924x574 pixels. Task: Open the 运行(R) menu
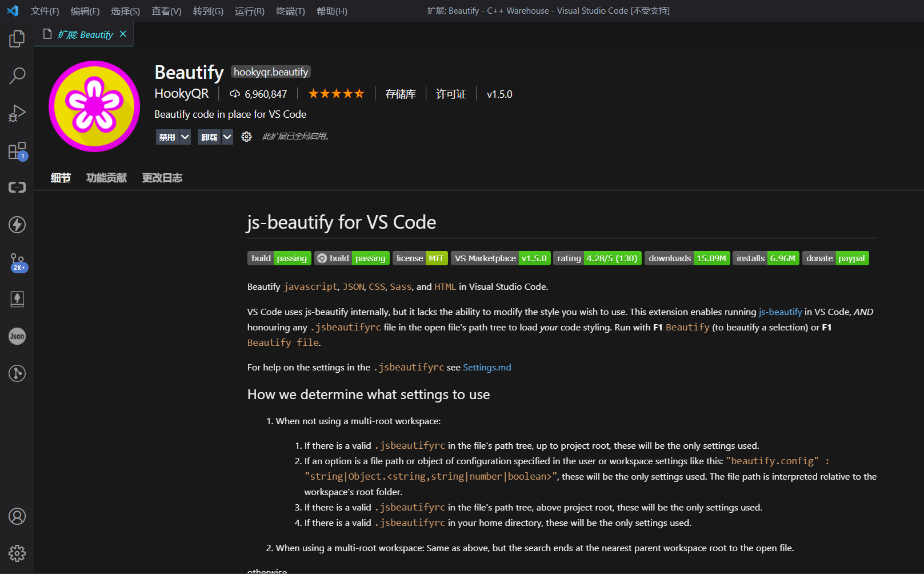tap(250, 11)
